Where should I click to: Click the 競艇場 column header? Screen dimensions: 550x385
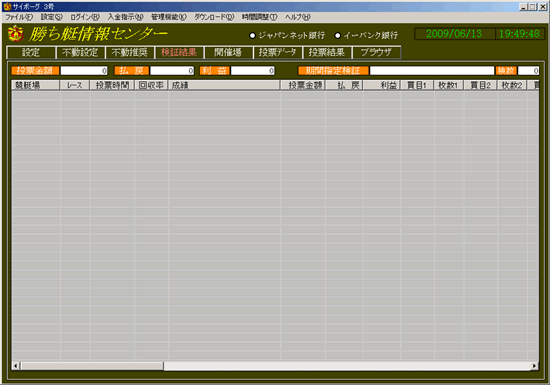click(x=35, y=85)
